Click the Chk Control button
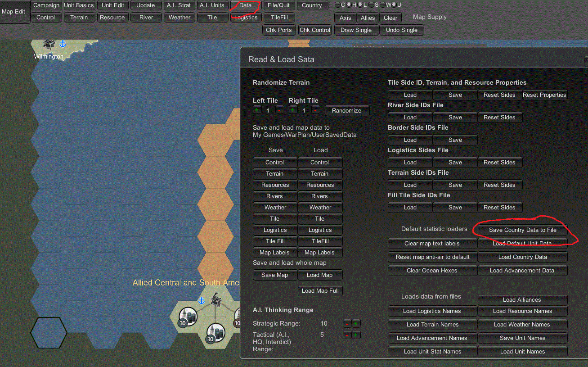 (315, 30)
